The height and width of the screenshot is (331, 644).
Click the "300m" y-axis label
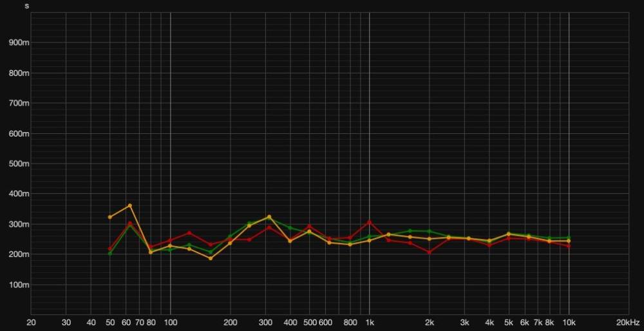tap(19, 224)
